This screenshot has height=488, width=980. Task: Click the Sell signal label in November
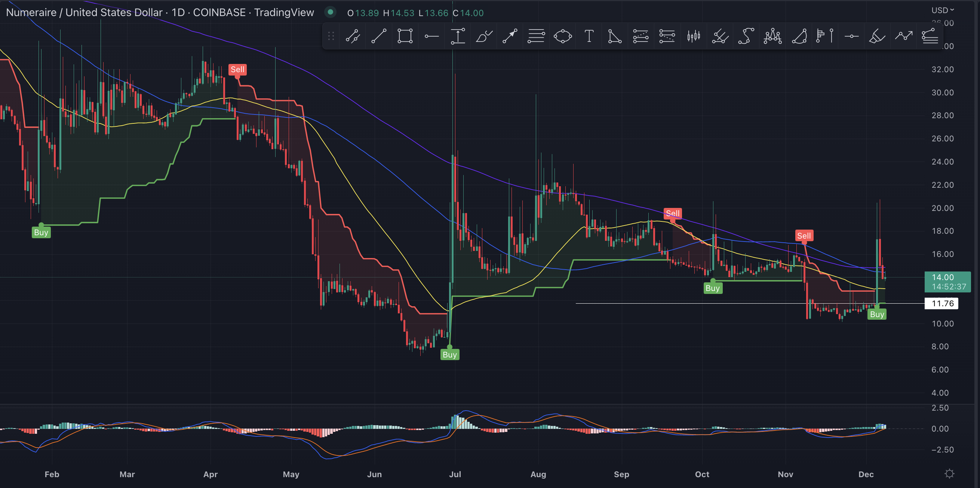point(804,236)
